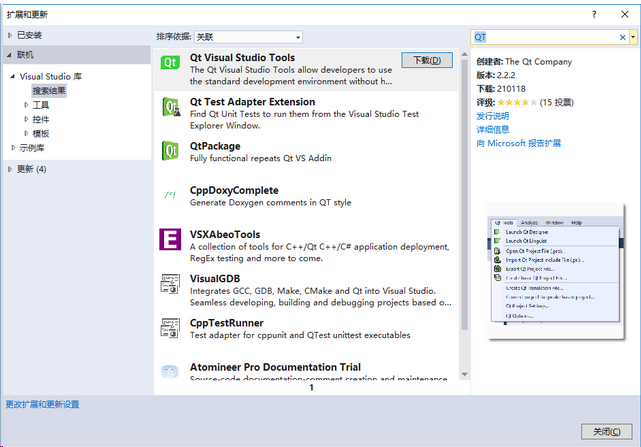Image resolution: width=641 pixels, height=447 pixels.
Task: Click the 关闭(C) button
Action: coord(607,431)
